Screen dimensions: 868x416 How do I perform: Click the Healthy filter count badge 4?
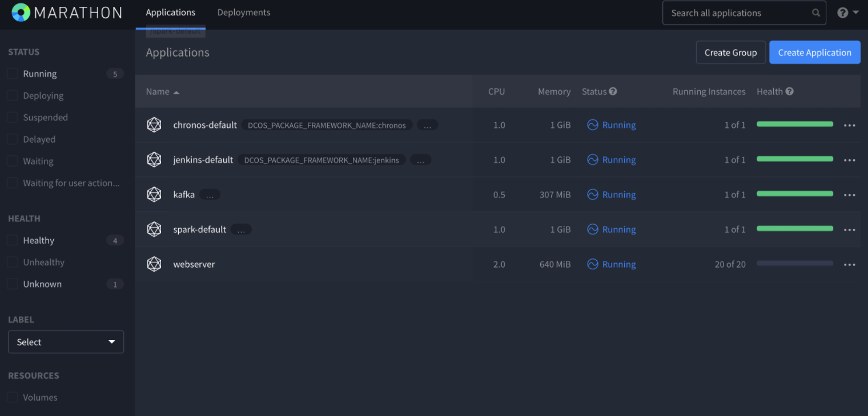pos(115,240)
